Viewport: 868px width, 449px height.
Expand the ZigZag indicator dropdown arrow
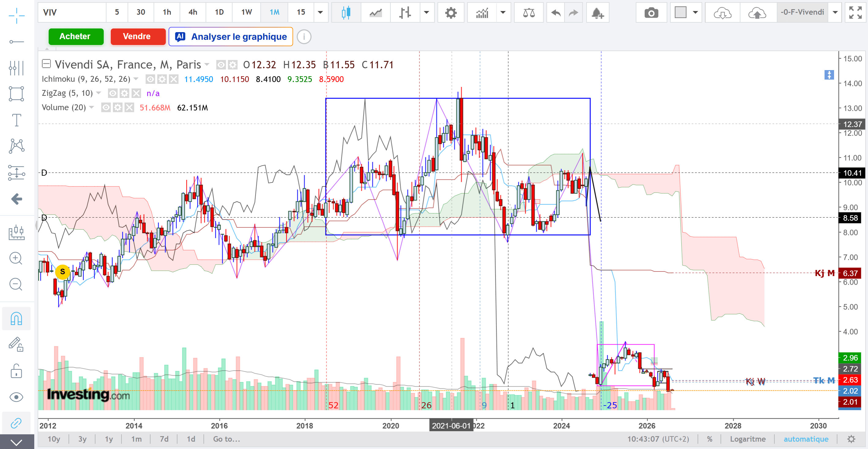(x=99, y=93)
